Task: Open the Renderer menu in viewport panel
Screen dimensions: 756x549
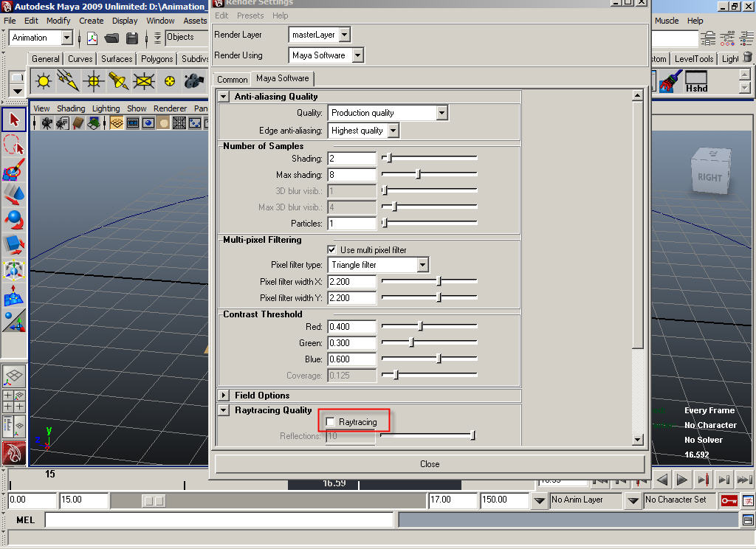Action: pos(171,108)
